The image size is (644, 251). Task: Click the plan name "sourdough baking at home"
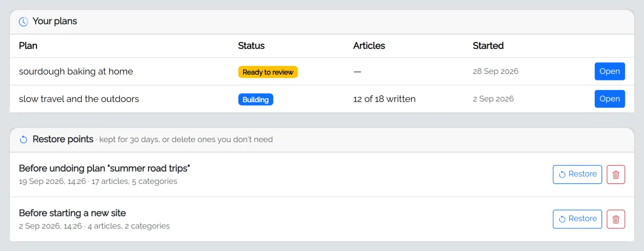(x=76, y=71)
